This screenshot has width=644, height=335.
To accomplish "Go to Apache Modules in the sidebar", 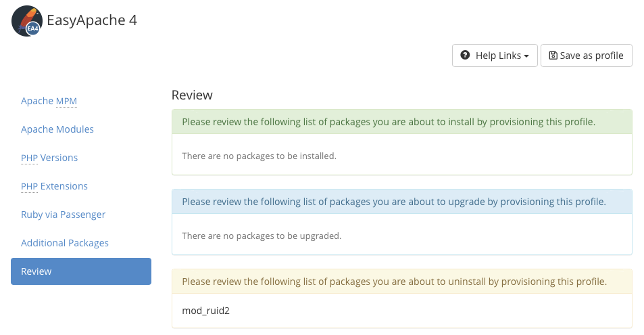I will [x=57, y=129].
